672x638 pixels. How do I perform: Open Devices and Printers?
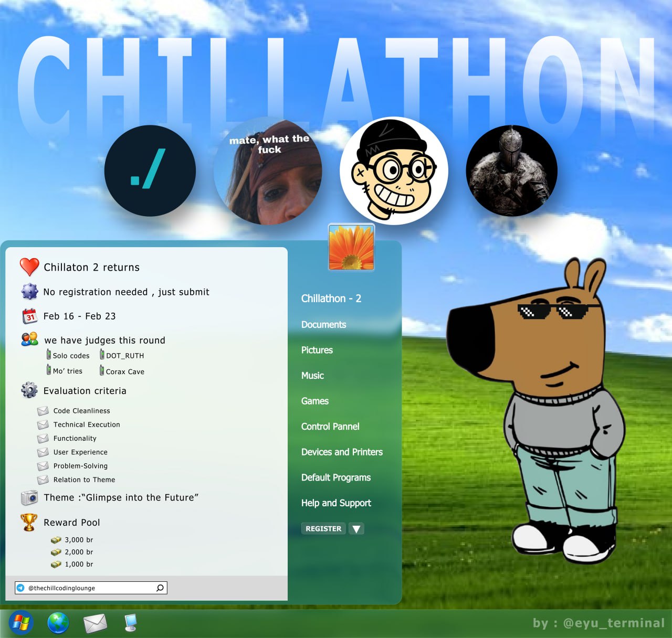point(342,452)
